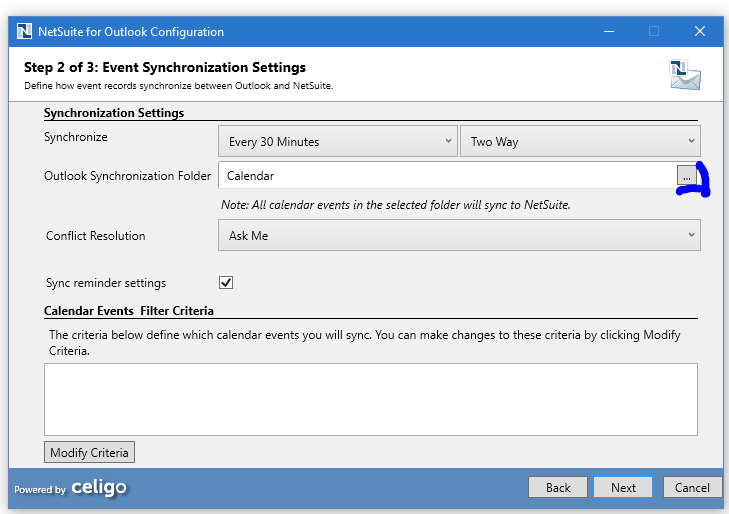Open the browse folder ellipsis button
729x514 pixels.
686,176
